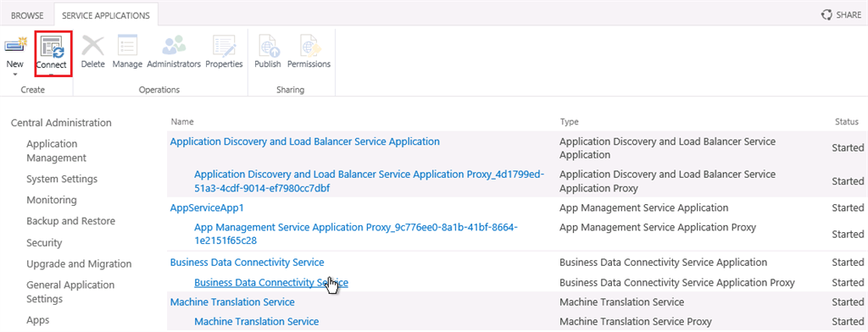The height and width of the screenshot is (332, 868).
Task: Click 'App Management Service Application Proxy' type cell
Action: pyautogui.click(x=658, y=228)
